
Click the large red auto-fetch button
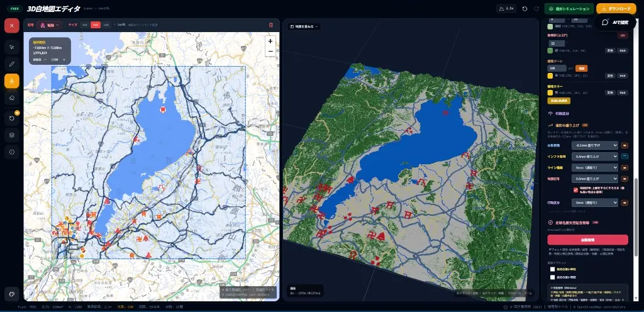pyautogui.click(x=588, y=240)
